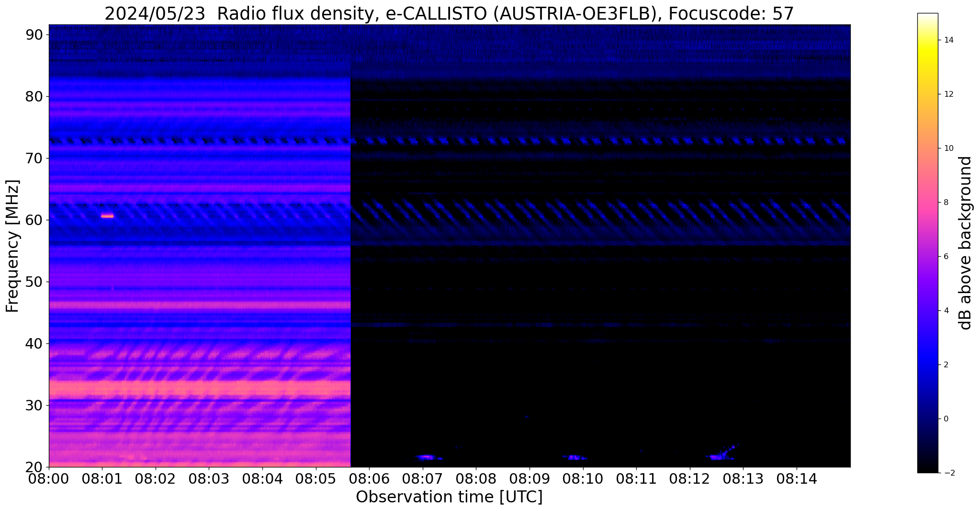Click the 08:02 time tick label
This screenshot has height=511, width=980.
pos(155,479)
